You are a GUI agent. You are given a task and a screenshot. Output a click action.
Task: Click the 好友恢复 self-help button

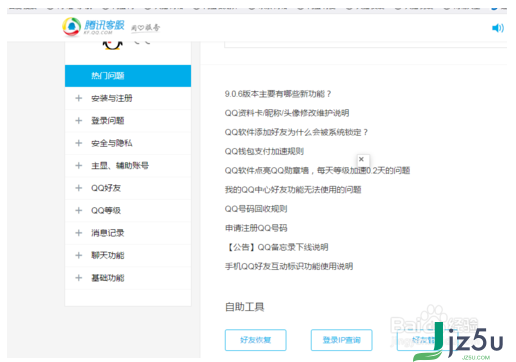256,340
